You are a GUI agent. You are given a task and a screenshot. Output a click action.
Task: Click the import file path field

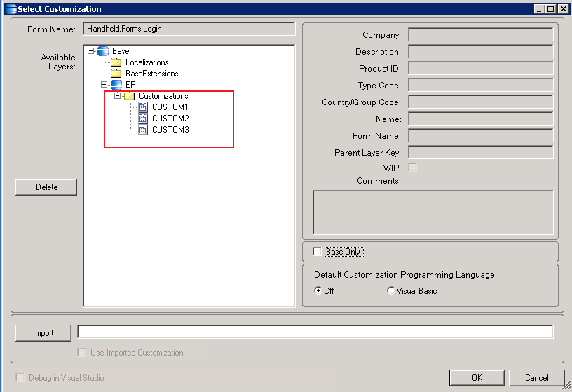click(315, 332)
